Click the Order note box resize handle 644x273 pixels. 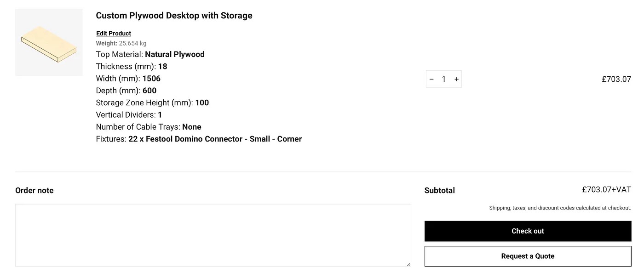coord(408,264)
